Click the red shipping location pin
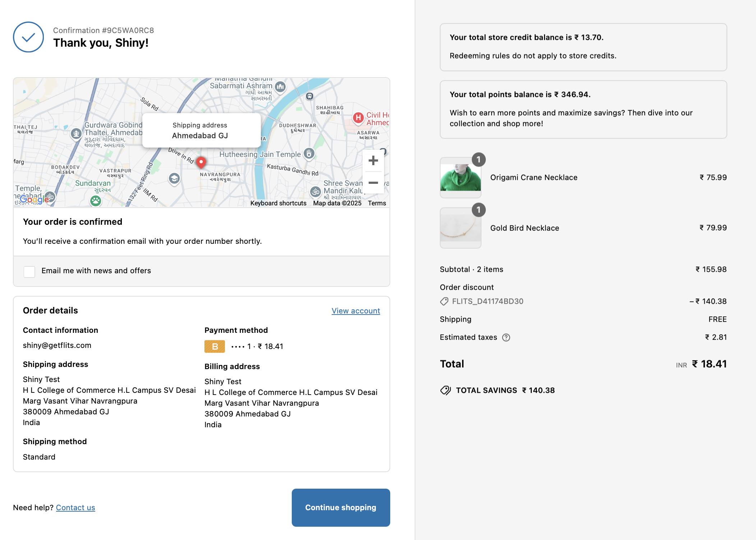The image size is (756, 540). click(201, 162)
